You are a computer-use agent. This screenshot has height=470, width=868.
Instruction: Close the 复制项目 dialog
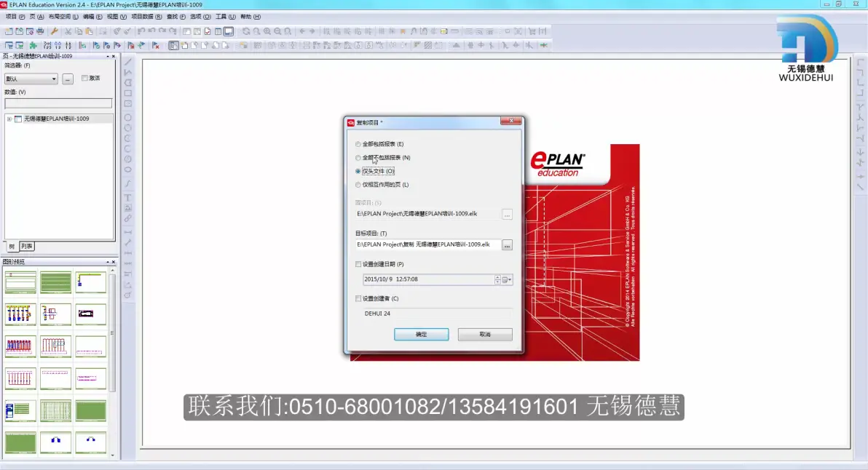[x=511, y=121]
